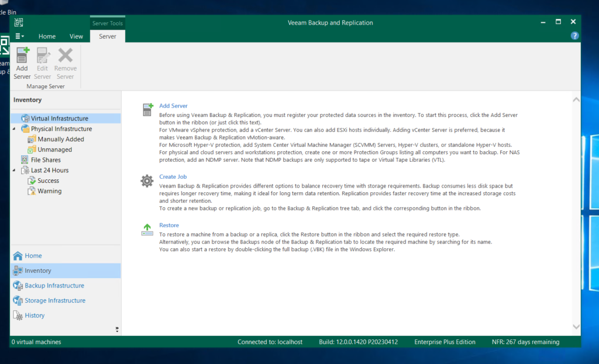Open the main application menu dropdown
The width and height of the screenshot is (599, 364).
coord(19,36)
